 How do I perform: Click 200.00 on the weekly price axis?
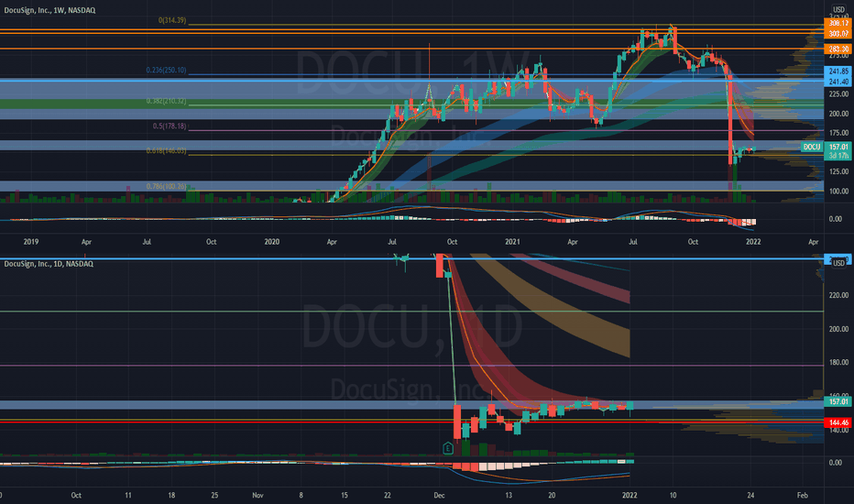[x=838, y=114]
